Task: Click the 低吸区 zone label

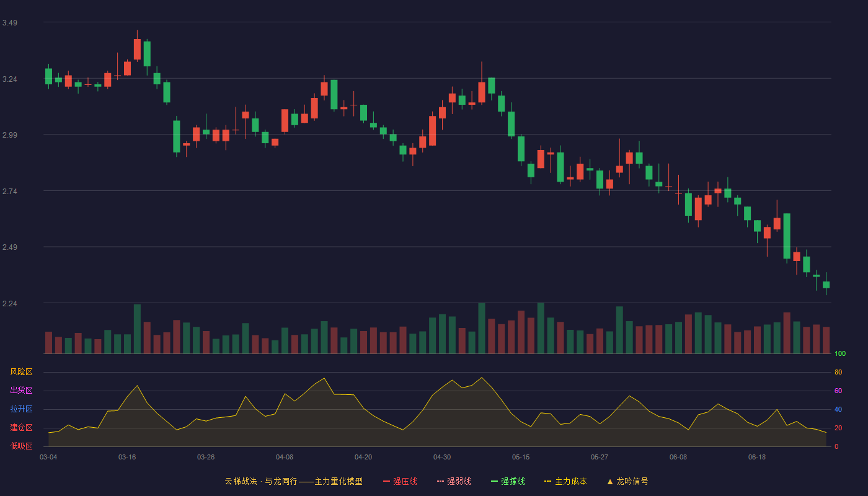Action: coord(21,446)
